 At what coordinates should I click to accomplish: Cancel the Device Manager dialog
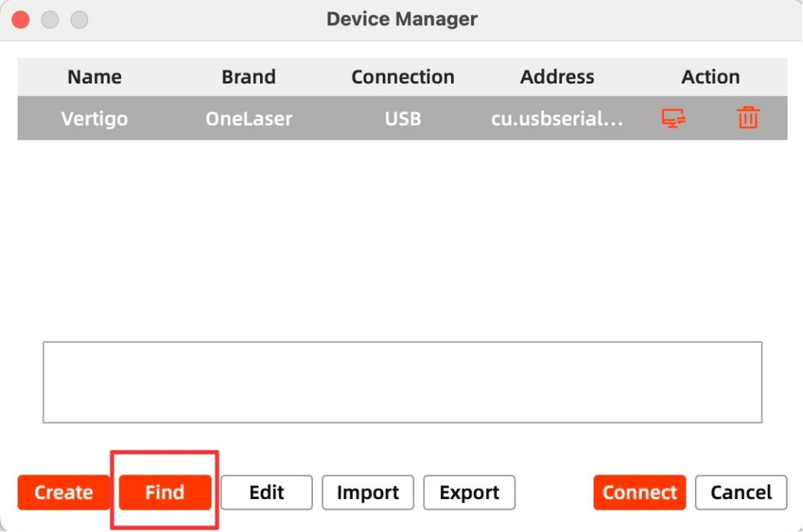click(x=741, y=492)
